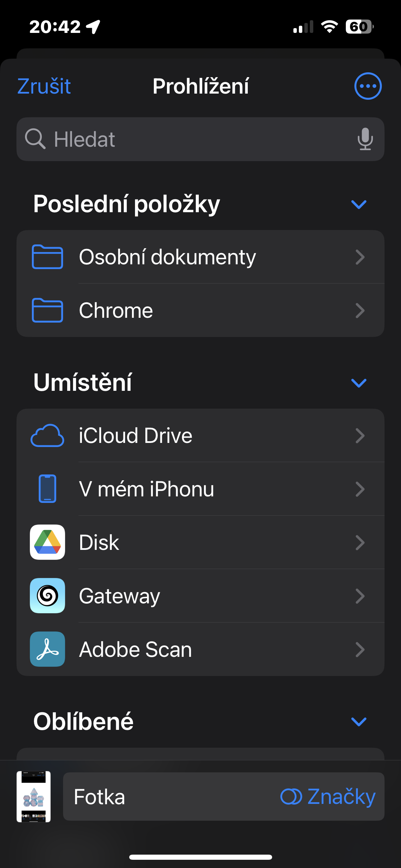401x868 pixels.
Task: Collapse the Poslední položky section
Action: click(359, 204)
